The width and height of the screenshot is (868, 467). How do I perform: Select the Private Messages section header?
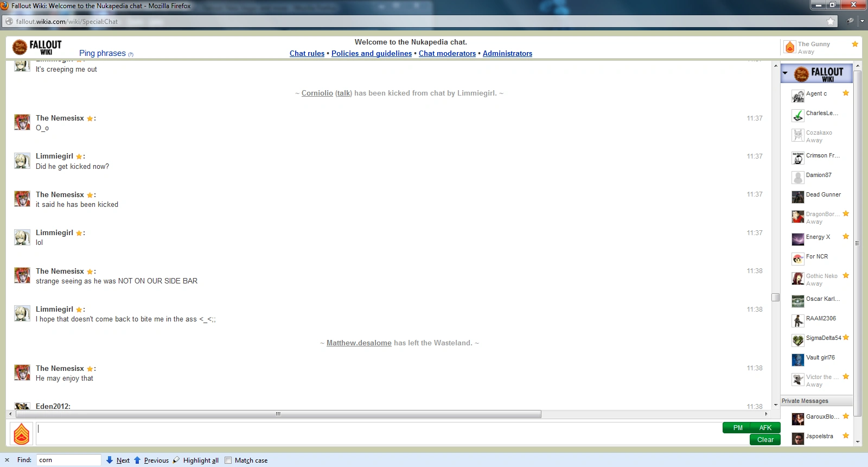tap(817, 401)
